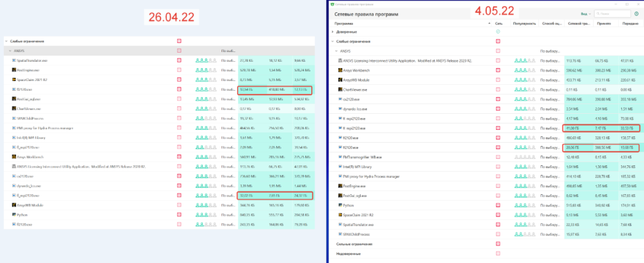Screen dimensions: 644x263
Task: Toggle network rule for Python, right window
Action: 498,205
